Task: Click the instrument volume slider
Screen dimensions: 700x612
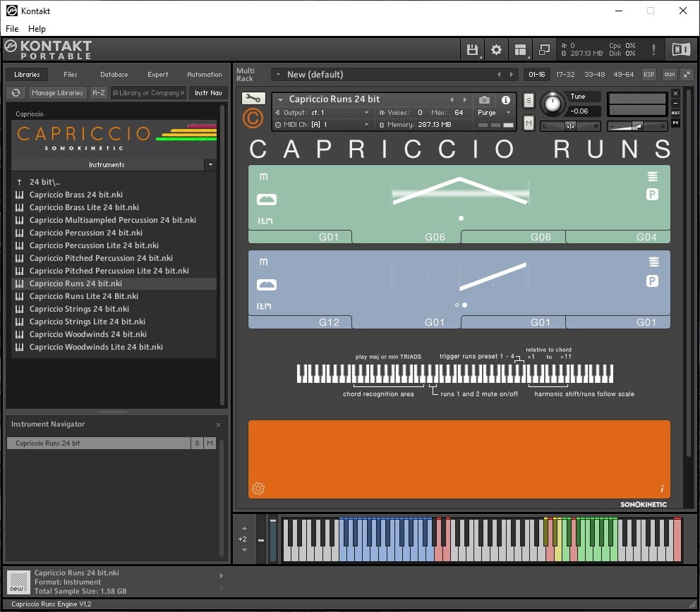Action: point(637,126)
